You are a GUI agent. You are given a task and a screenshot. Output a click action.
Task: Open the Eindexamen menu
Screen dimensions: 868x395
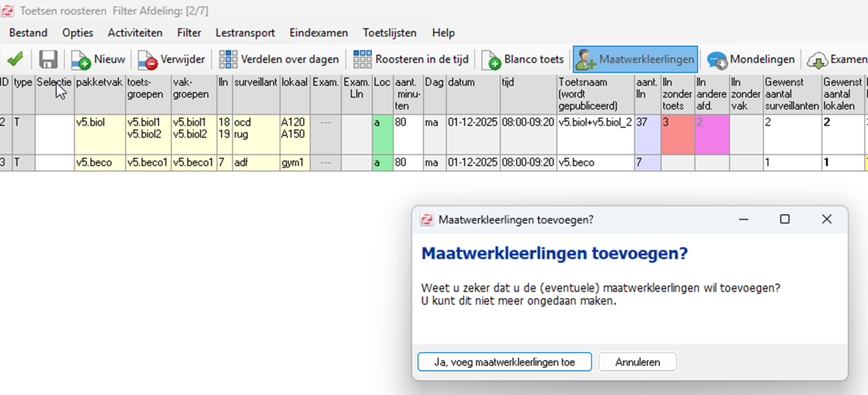318,33
